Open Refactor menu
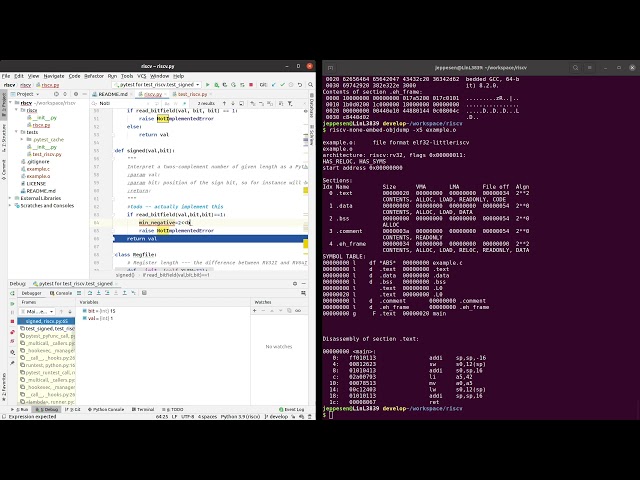This screenshot has width=640, height=480. [94, 76]
